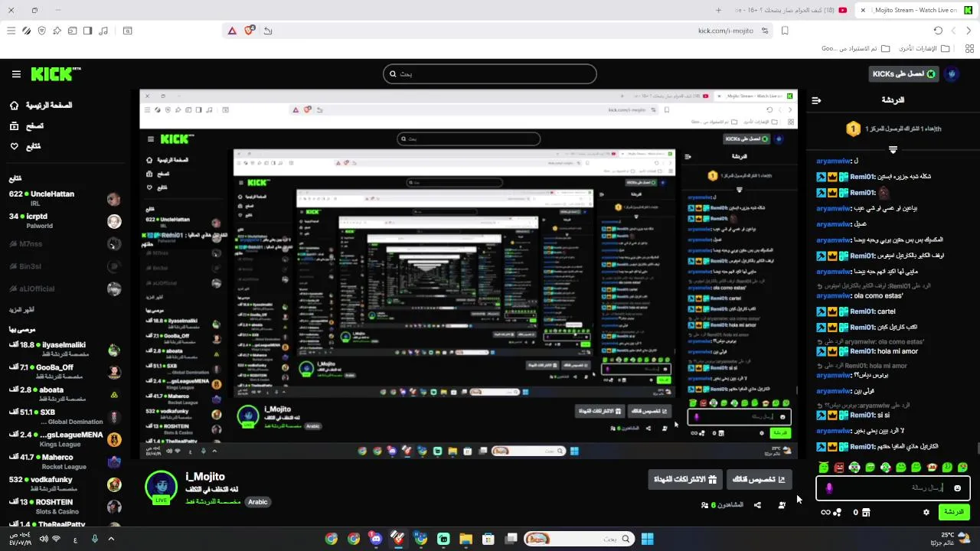Click the chat message input field
980x551 pixels.
[x=893, y=487]
